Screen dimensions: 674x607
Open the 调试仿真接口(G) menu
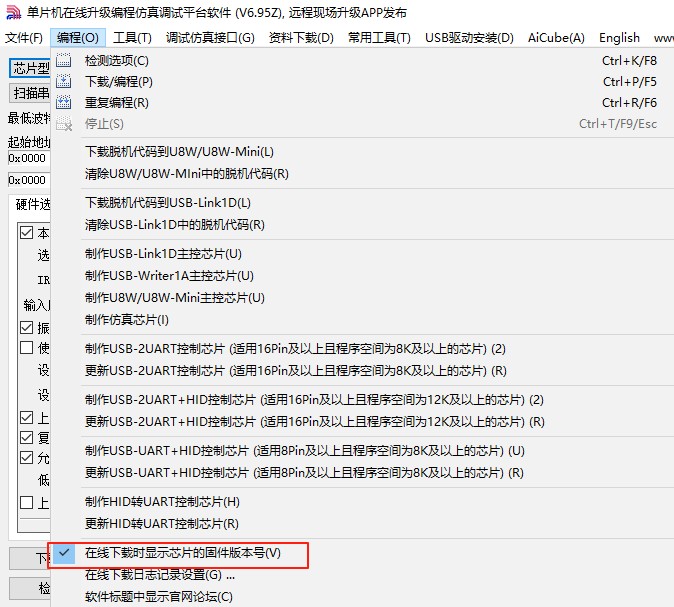[210, 38]
